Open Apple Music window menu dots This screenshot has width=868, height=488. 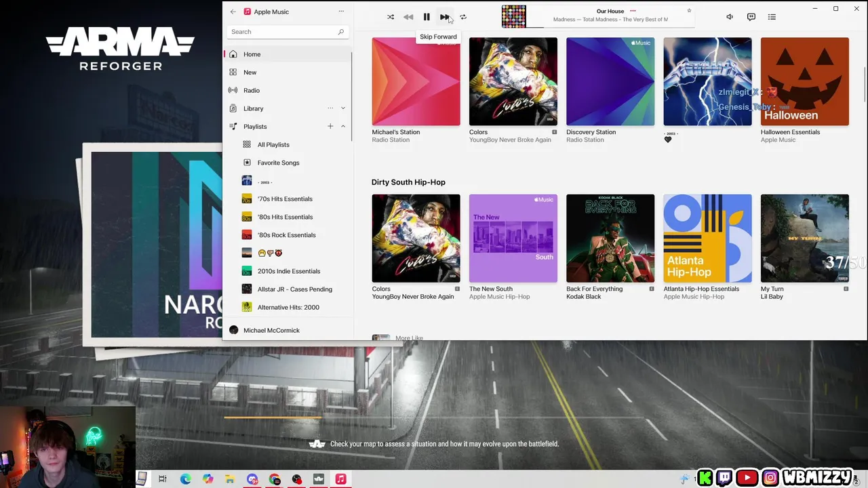click(341, 12)
